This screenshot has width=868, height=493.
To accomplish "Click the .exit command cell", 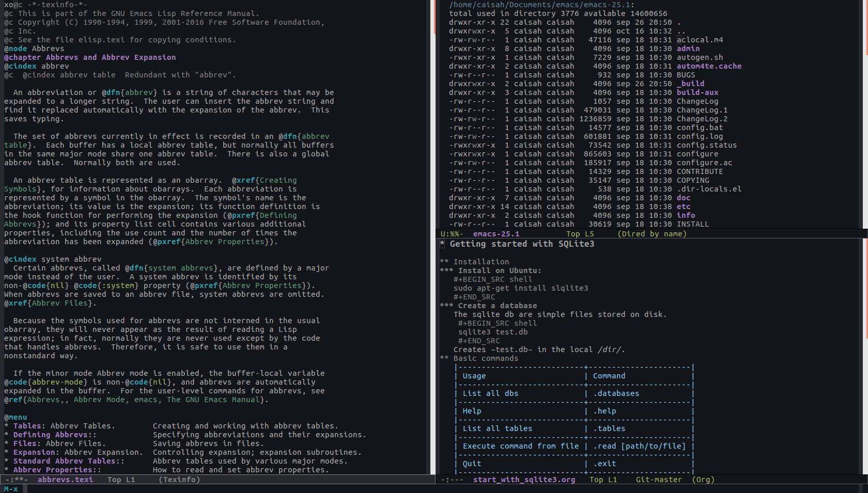I will [605, 464].
